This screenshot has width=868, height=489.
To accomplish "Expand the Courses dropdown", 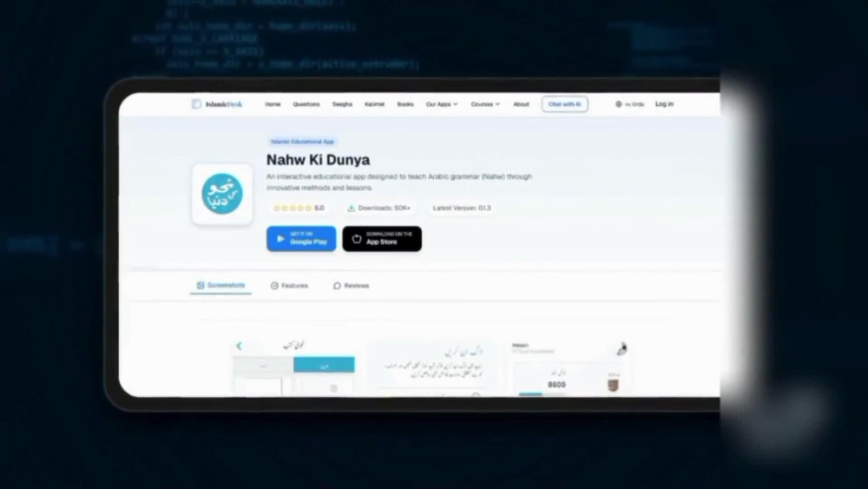I will tap(485, 104).
